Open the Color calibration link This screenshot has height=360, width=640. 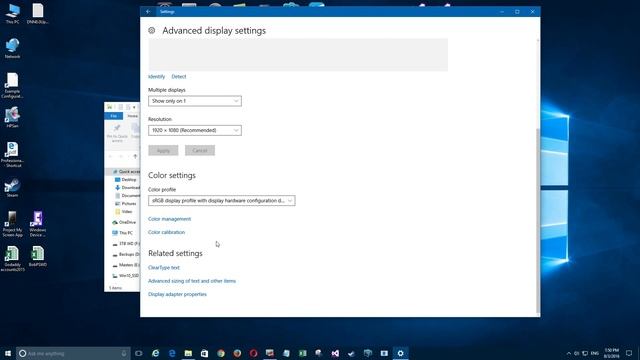point(167,232)
